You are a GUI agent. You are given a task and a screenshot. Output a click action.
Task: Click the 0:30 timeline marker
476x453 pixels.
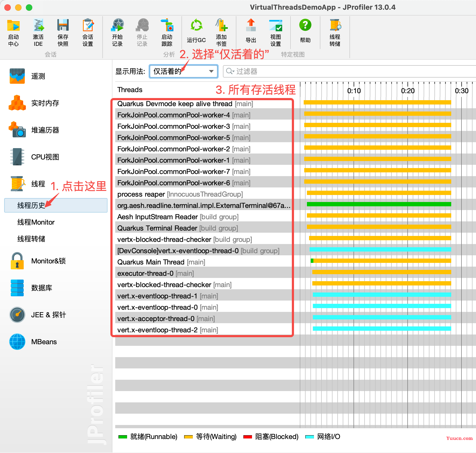[461, 91]
